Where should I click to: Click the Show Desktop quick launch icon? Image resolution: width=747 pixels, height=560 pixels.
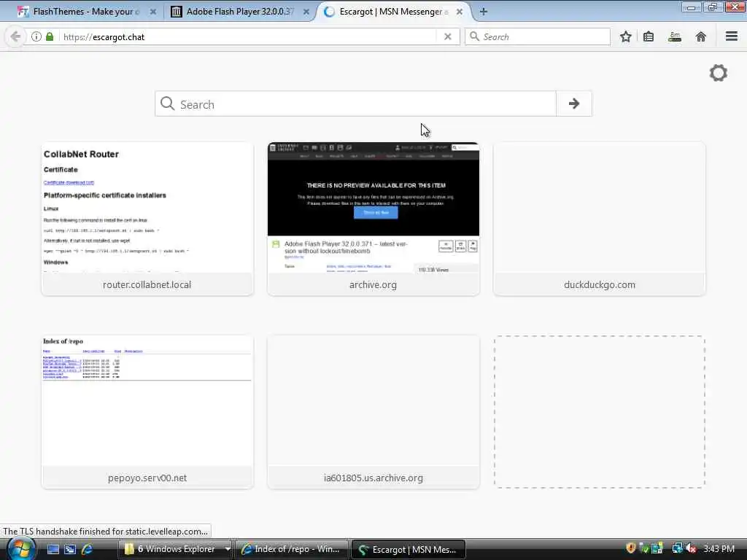[x=53, y=549]
